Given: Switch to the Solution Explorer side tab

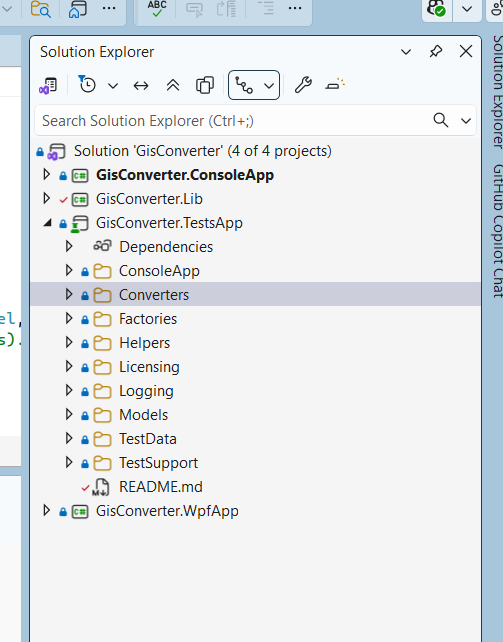Looking at the screenshot, I should coord(498,92).
